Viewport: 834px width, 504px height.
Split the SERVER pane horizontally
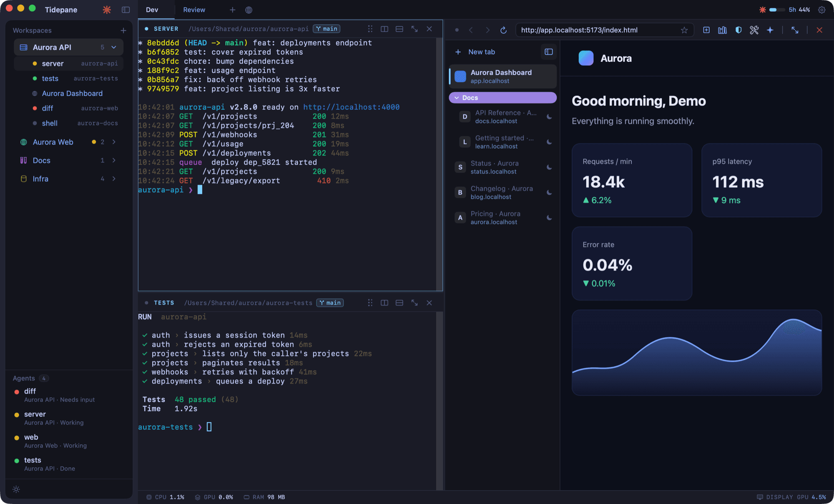click(399, 29)
